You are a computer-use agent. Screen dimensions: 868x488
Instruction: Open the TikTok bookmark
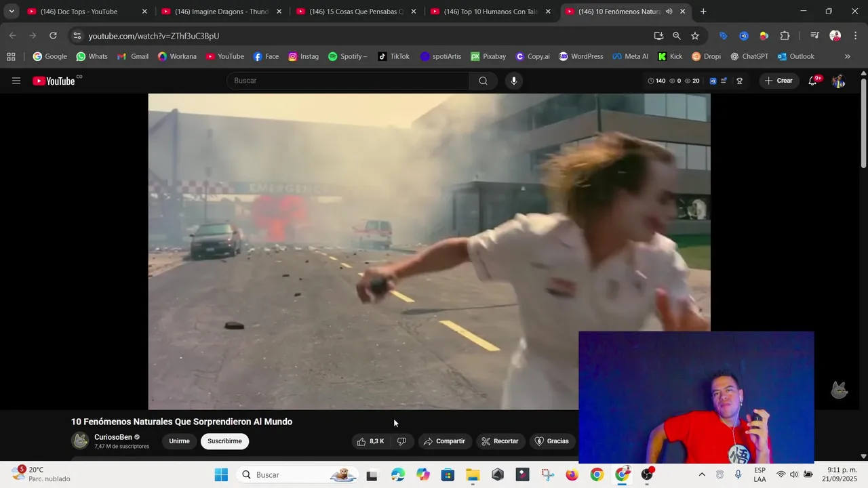coord(394,56)
